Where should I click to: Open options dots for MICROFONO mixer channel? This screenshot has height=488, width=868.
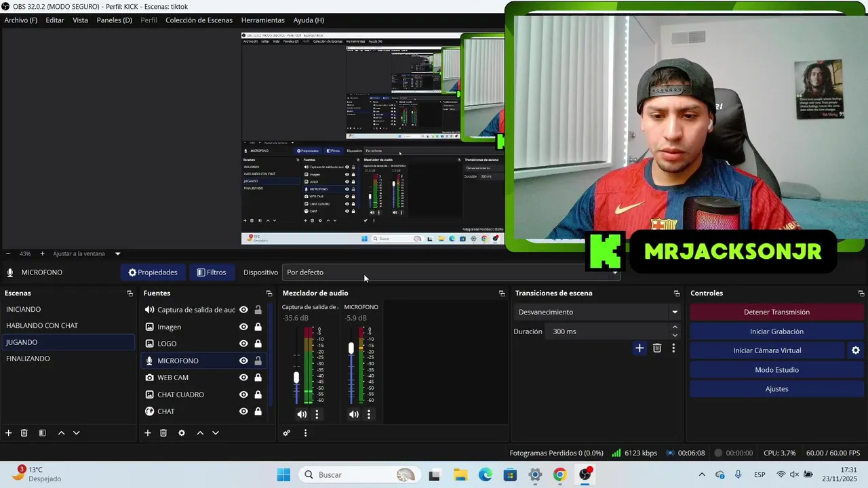point(369,414)
